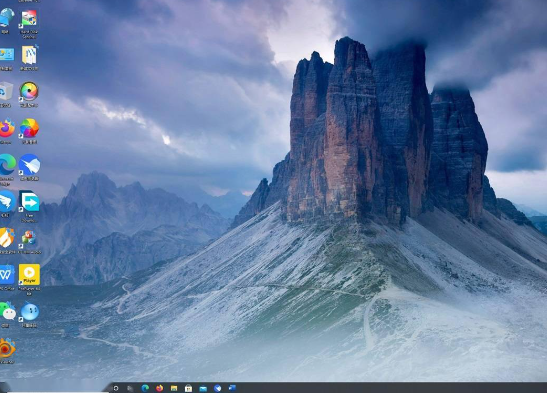The image size is (547, 393).
Task: Click the taskbar search circle button
Action: coord(116,388)
